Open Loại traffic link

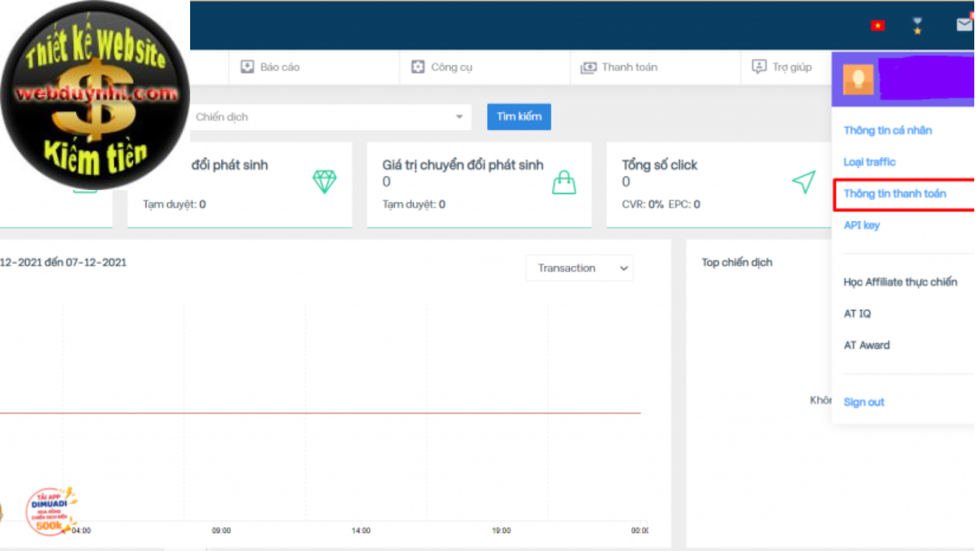(870, 162)
